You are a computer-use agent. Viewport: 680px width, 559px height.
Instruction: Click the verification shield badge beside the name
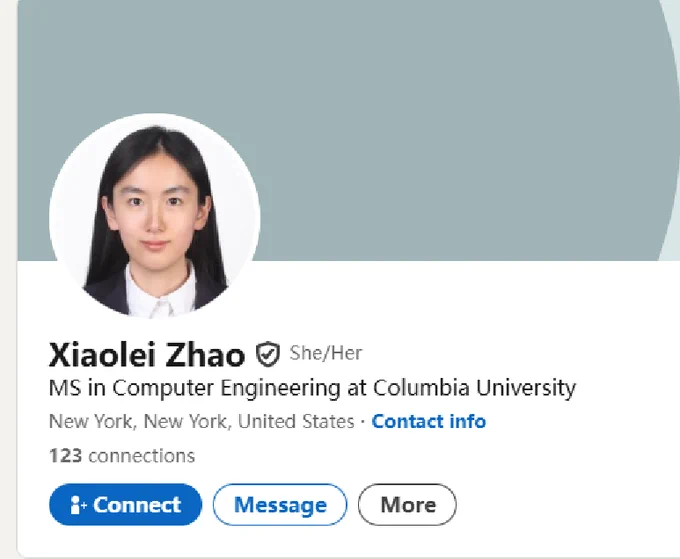click(x=268, y=354)
